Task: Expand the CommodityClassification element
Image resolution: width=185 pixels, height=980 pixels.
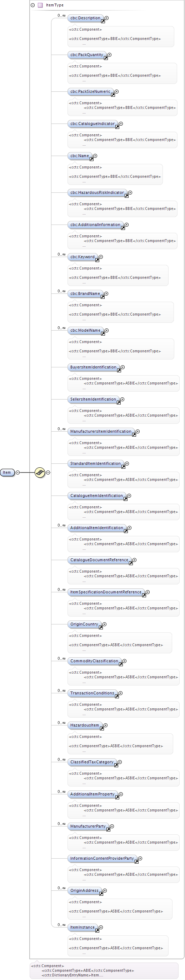Action: pyautogui.click(x=125, y=661)
